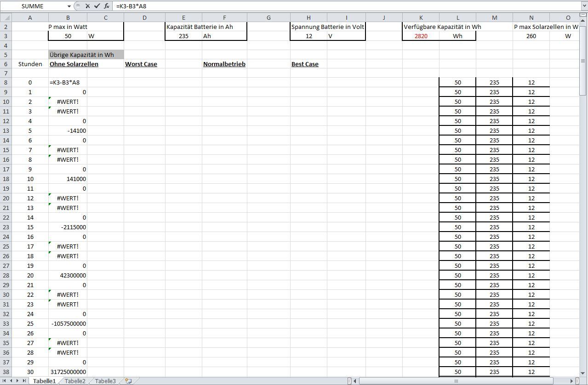Select the 'Best Case' heading cell

click(308, 64)
